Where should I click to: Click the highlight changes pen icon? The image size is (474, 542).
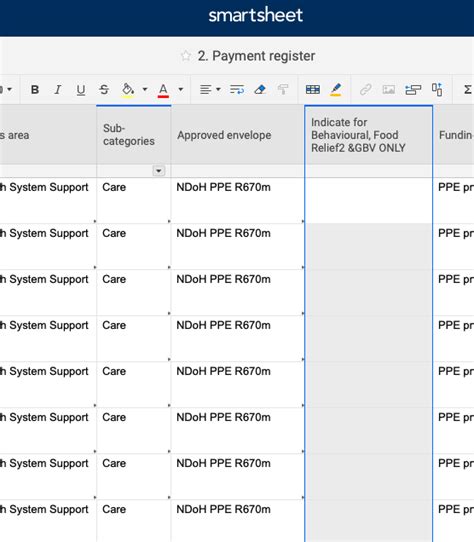(x=336, y=90)
